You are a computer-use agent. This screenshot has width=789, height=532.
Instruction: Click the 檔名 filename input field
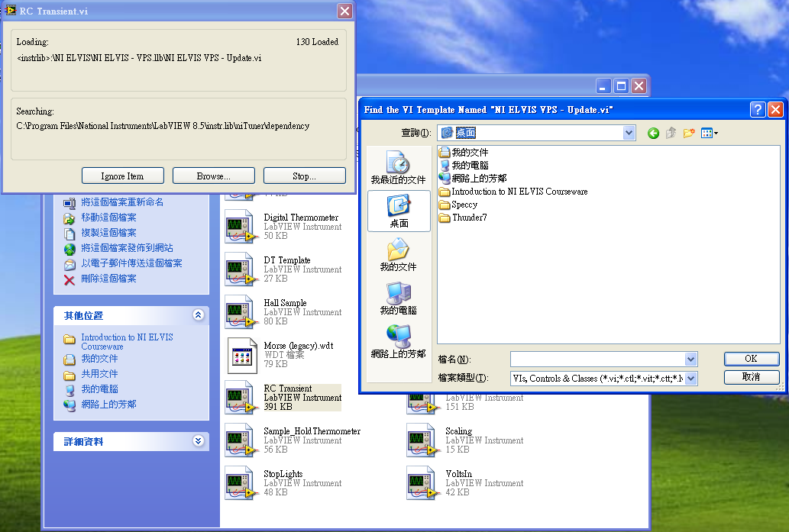(x=598, y=359)
